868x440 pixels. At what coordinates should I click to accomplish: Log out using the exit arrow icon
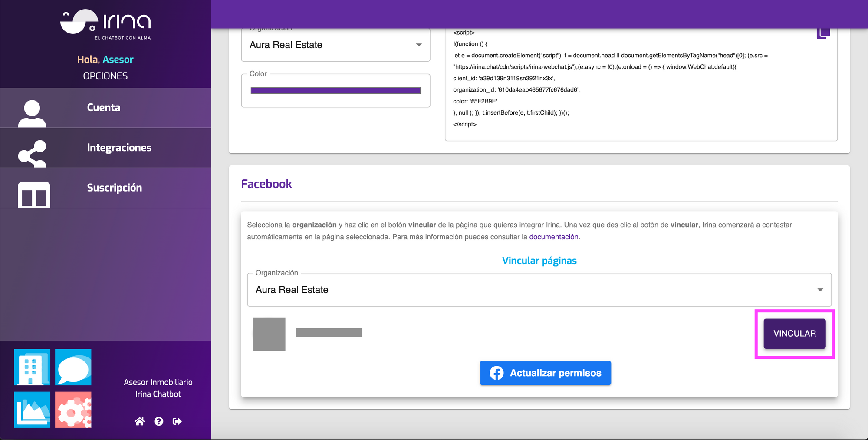(177, 421)
